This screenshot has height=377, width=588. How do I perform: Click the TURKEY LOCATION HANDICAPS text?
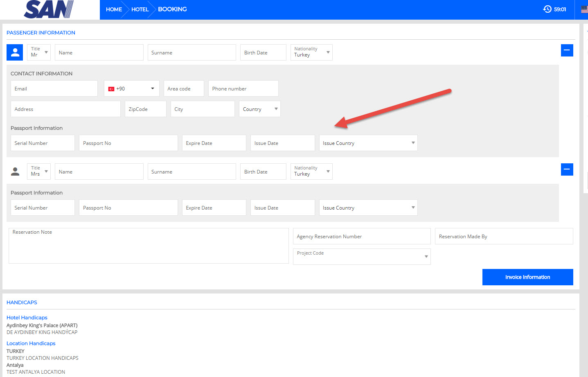click(x=43, y=358)
